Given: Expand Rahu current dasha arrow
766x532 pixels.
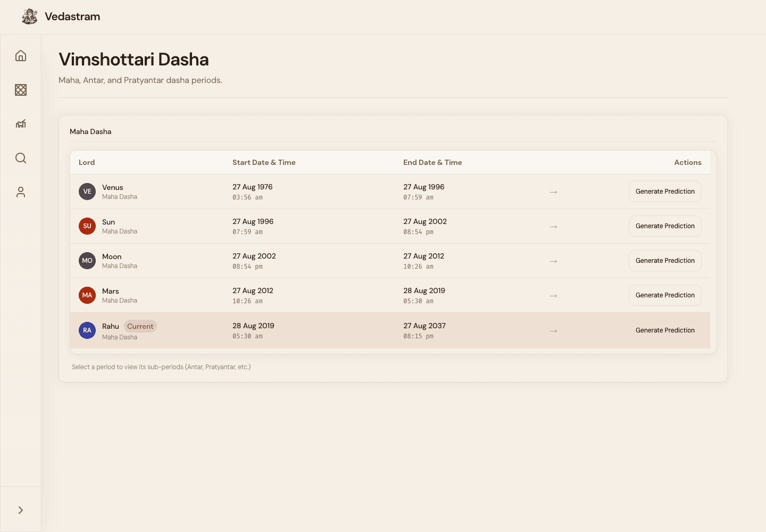Looking at the screenshot, I should coord(553,331).
